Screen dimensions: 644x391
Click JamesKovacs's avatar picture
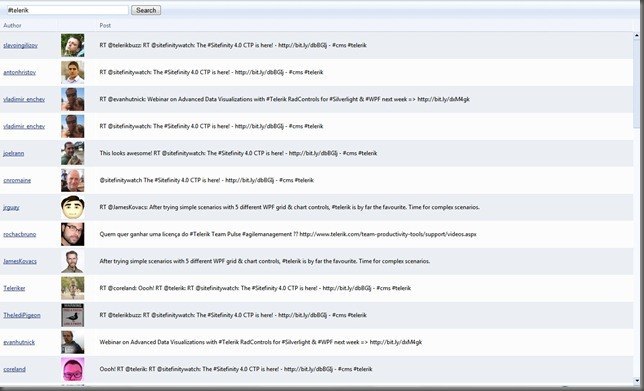73,261
